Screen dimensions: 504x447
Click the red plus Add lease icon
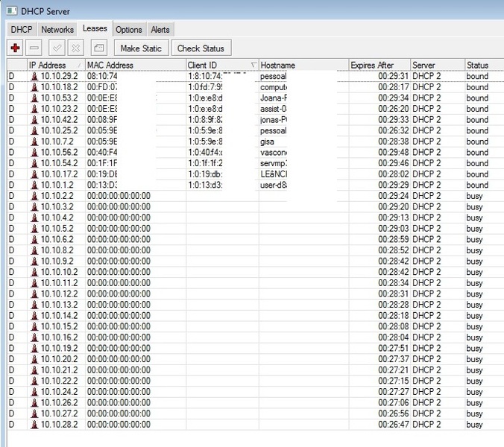15,48
